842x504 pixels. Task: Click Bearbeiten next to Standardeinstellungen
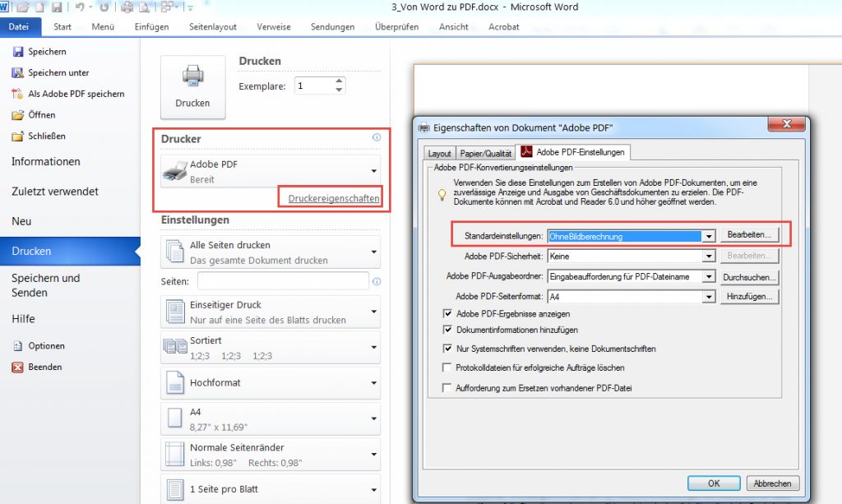pyautogui.click(x=750, y=234)
